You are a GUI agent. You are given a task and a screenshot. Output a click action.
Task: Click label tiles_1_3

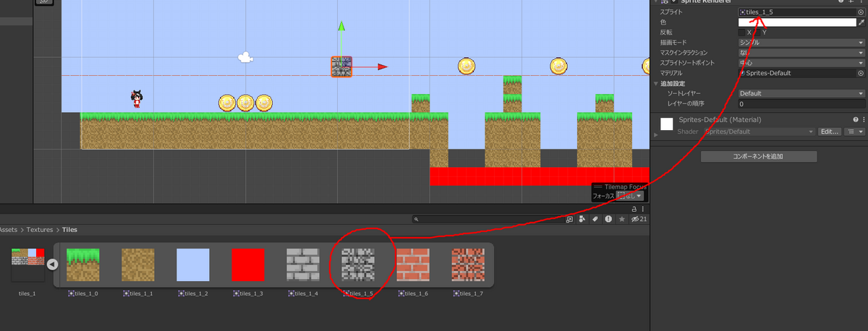(248, 293)
